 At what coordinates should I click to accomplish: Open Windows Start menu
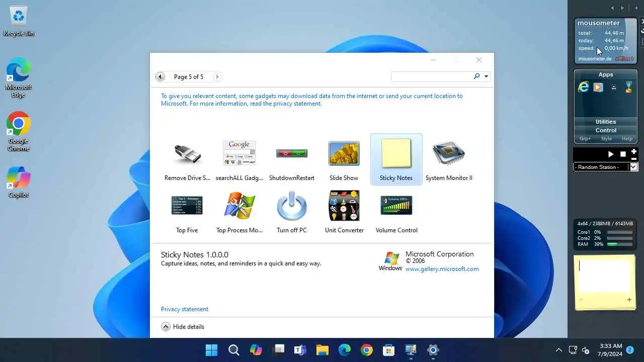click(x=212, y=350)
